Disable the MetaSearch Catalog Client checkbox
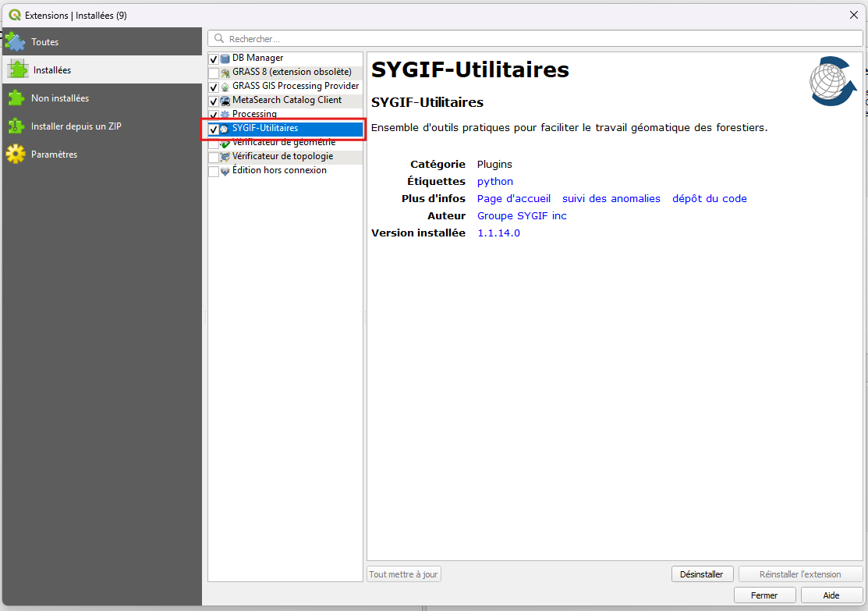The width and height of the screenshot is (868, 611). [x=214, y=101]
